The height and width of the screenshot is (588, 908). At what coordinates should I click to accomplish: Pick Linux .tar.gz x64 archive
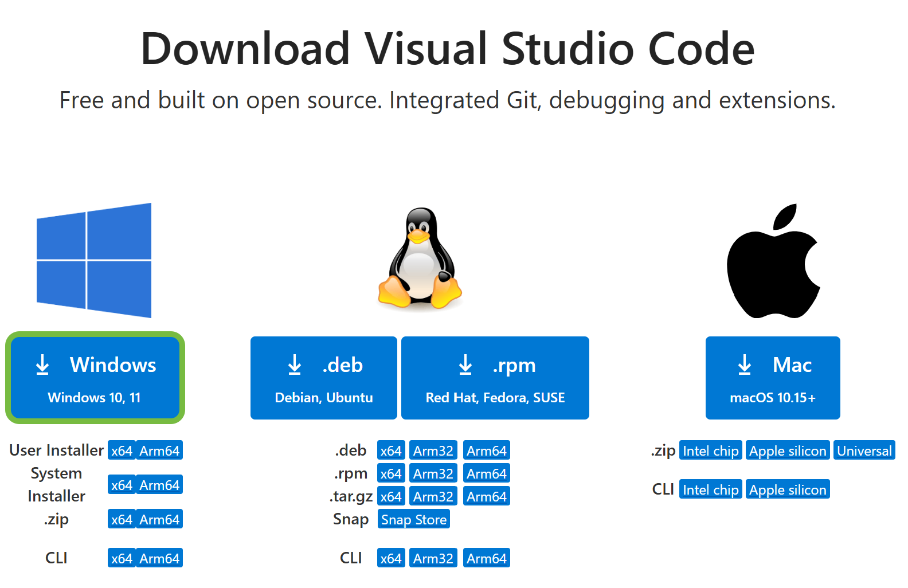(x=391, y=496)
